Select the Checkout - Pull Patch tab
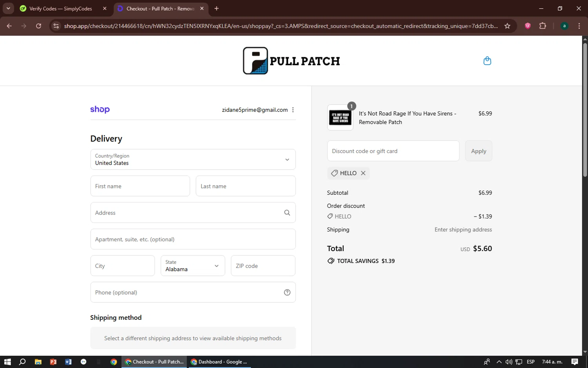 160,9
